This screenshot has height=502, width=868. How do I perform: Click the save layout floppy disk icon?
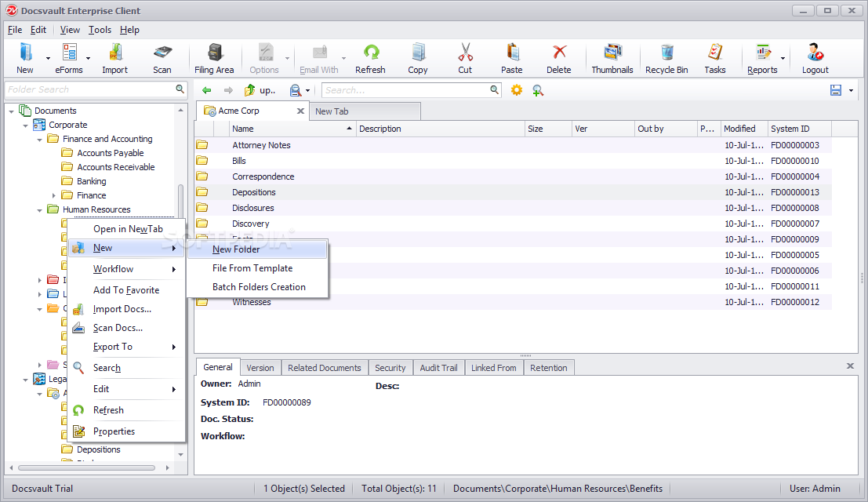[x=836, y=90]
